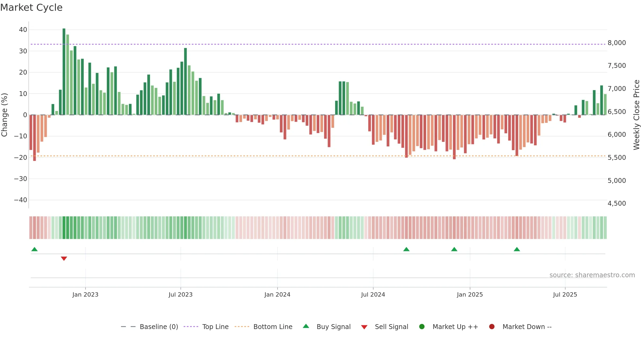The width and height of the screenshot is (644, 362).
Task: Click the green Market Up circle icon
Action: point(422,327)
